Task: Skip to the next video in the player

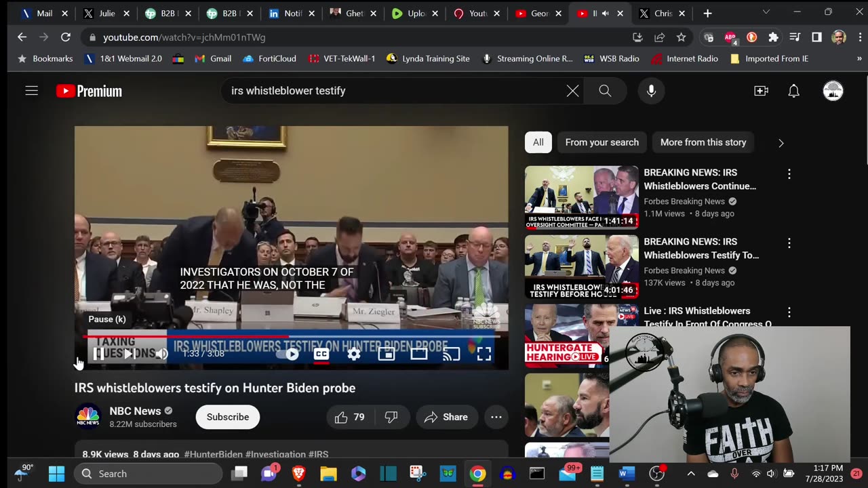Action: click(x=129, y=353)
